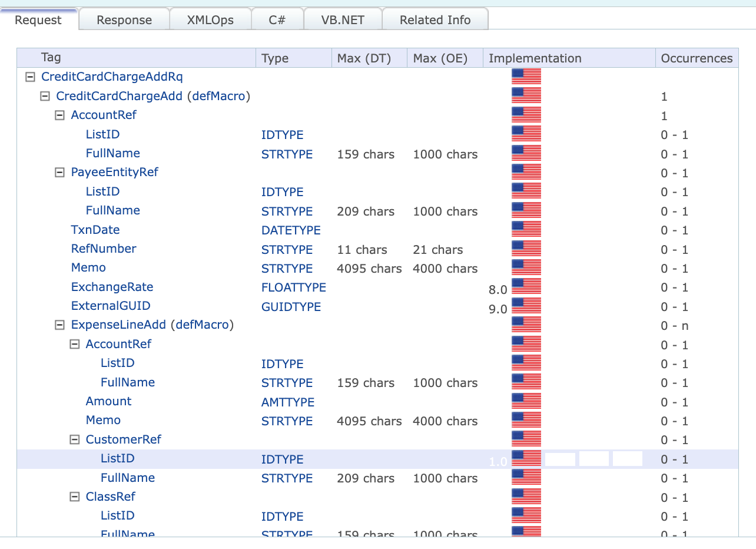
Task: Click the ExpenseLineAdd tag link
Action: [118, 325]
